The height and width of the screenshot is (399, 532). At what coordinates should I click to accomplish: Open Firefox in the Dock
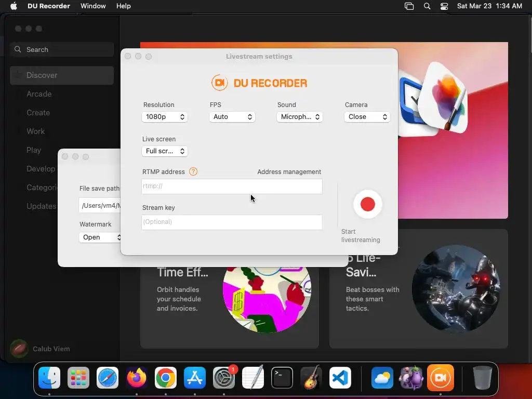(x=137, y=378)
